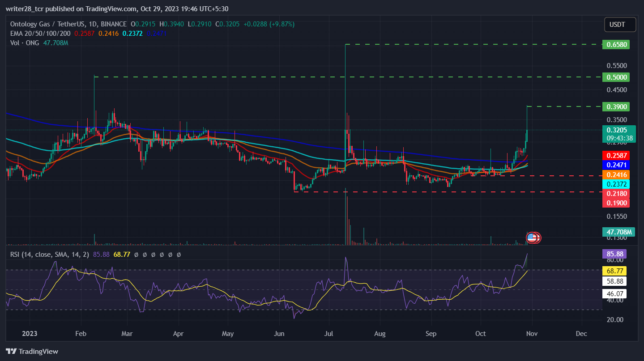This screenshot has height=361, width=644.
Task: Click the 0.3500 price scale tick
Action: 617,119
